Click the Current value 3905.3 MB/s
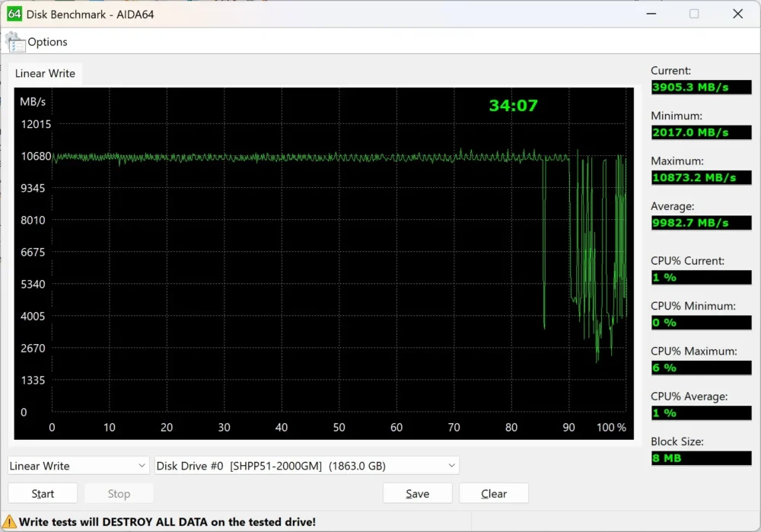 701,88
